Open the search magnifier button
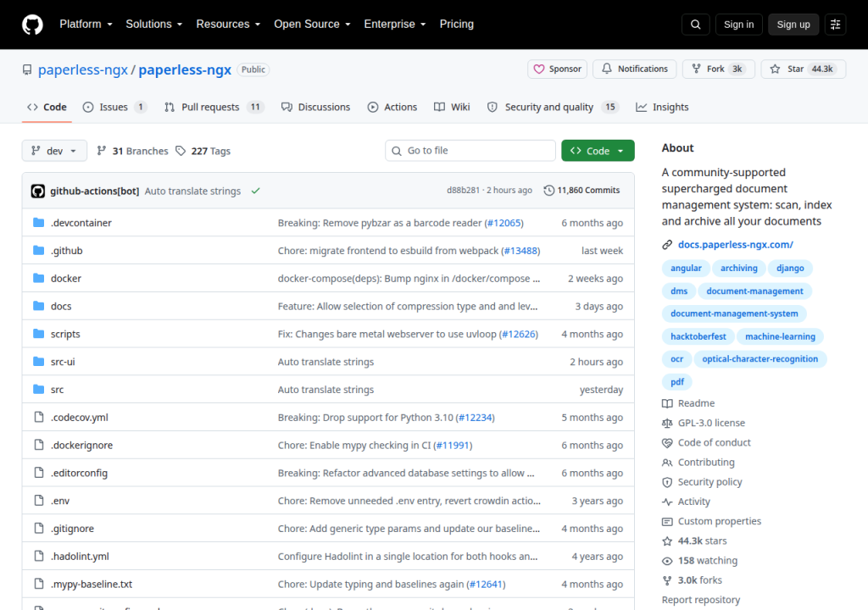The height and width of the screenshot is (610, 868). pyautogui.click(x=695, y=25)
